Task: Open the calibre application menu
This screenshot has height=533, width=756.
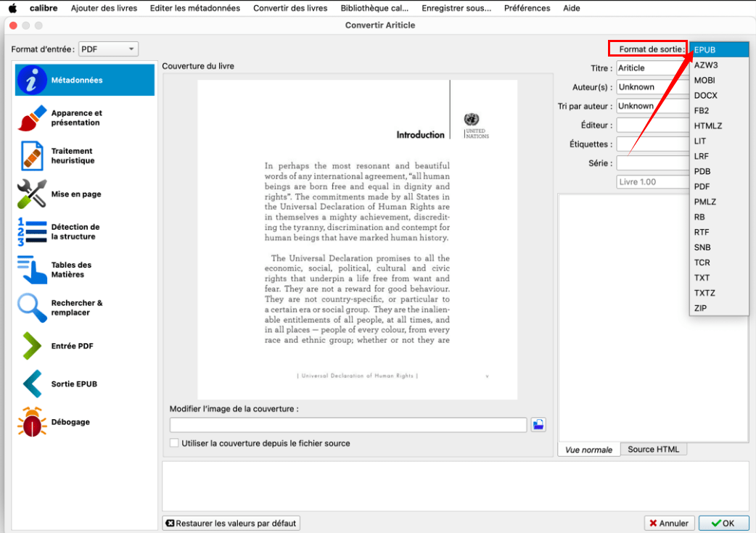Action: (44, 8)
